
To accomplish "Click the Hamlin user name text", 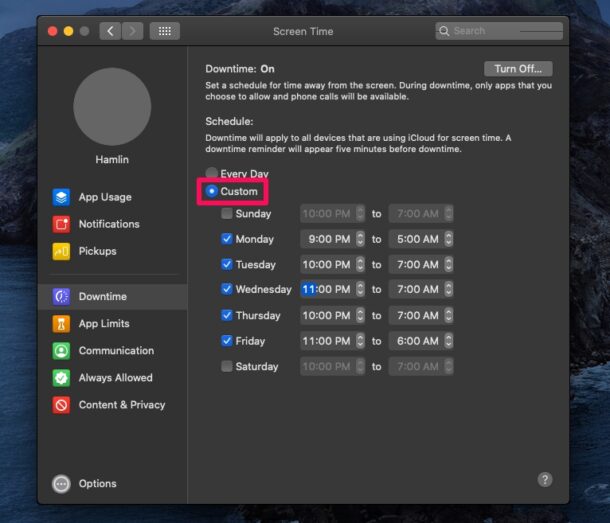I will pyautogui.click(x=112, y=160).
